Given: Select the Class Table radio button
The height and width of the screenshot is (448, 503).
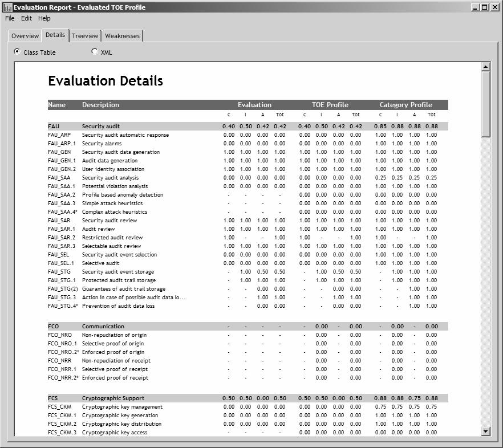Looking at the screenshot, I should (17, 51).
